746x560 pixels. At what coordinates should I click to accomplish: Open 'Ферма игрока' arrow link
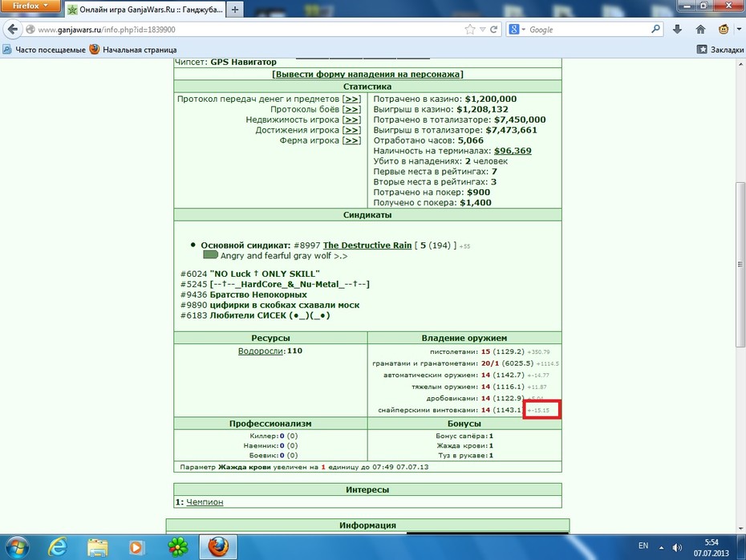pos(351,141)
